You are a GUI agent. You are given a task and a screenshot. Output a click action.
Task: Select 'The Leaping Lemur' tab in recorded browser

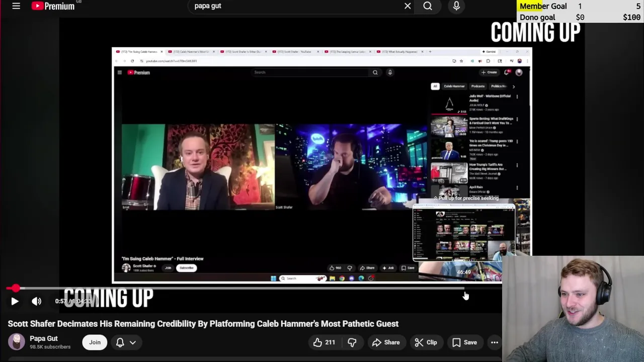point(347,52)
